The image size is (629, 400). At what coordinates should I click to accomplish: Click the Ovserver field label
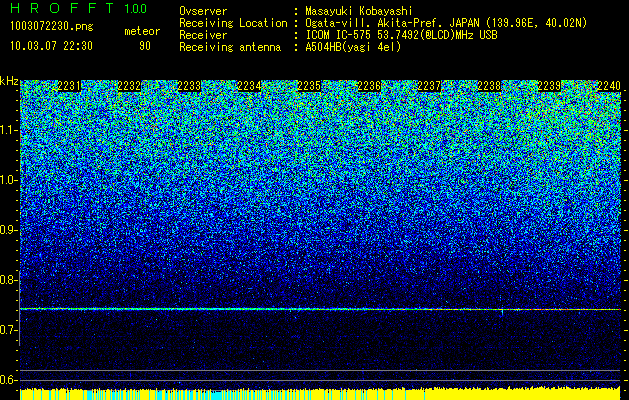[x=203, y=11]
